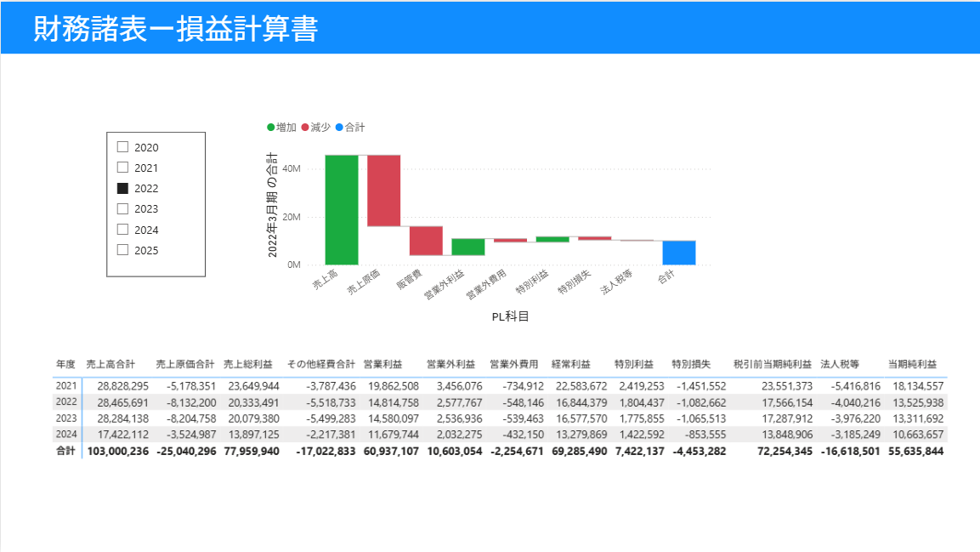Image resolution: width=980 pixels, height=552 pixels.
Task: Click the green 増加 legend marker
Action: click(x=271, y=128)
